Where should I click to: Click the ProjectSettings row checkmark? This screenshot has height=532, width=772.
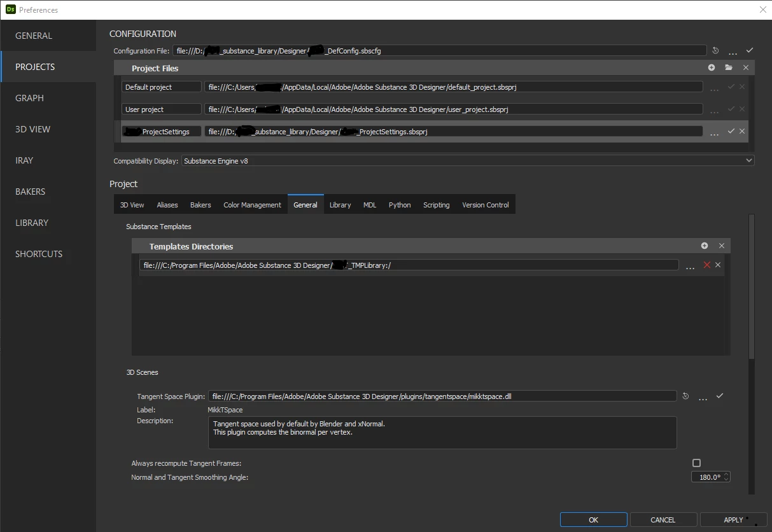tap(731, 131)
